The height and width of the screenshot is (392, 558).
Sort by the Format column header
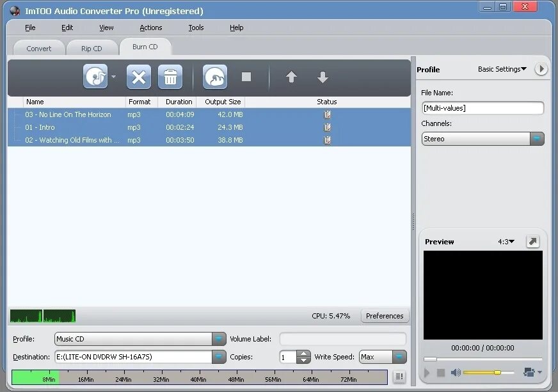click(141, 102)
